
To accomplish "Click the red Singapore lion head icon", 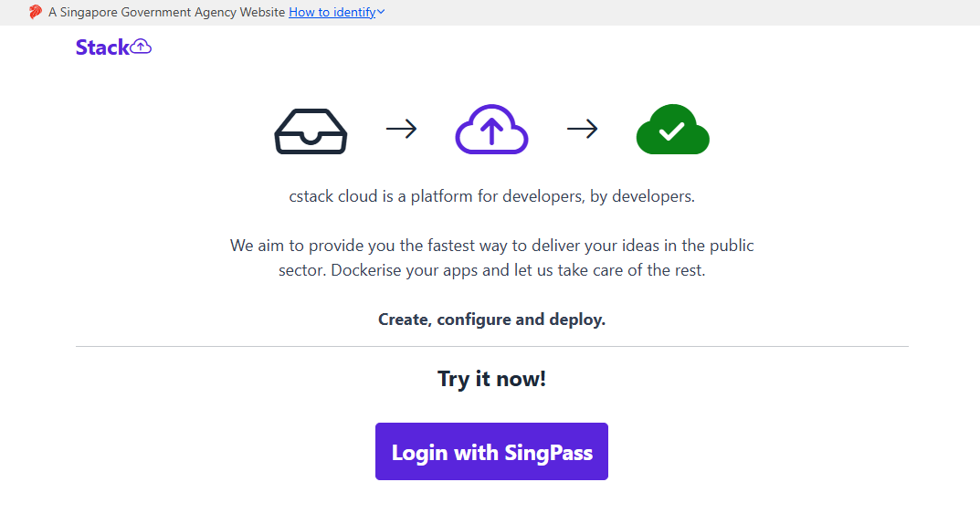I will [36, 12].
